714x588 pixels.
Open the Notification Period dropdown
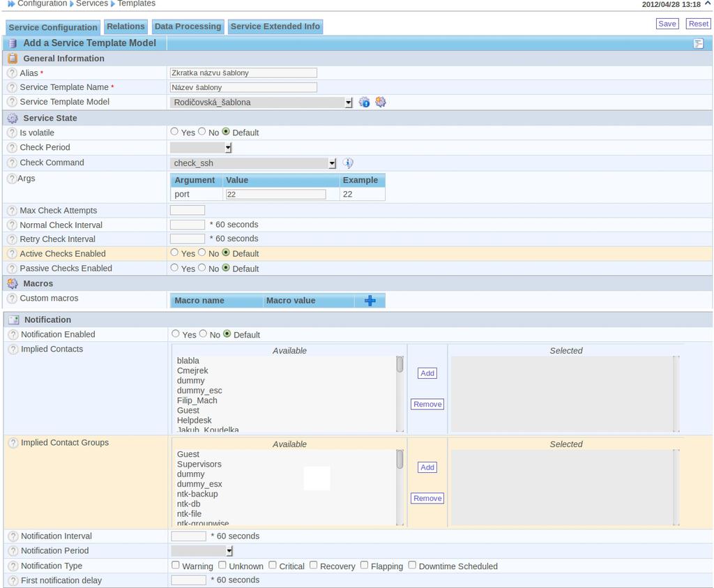(202, 551)
